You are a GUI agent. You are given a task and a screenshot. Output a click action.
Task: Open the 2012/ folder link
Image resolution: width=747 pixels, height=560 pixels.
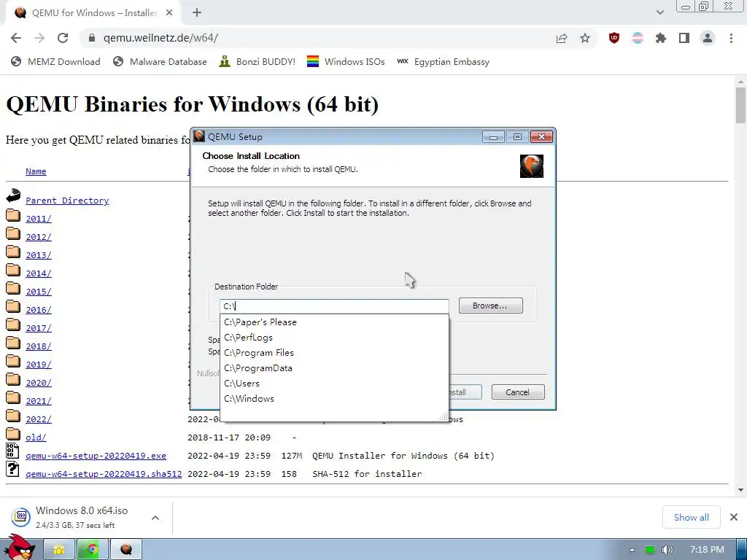(x=39, y=237)
